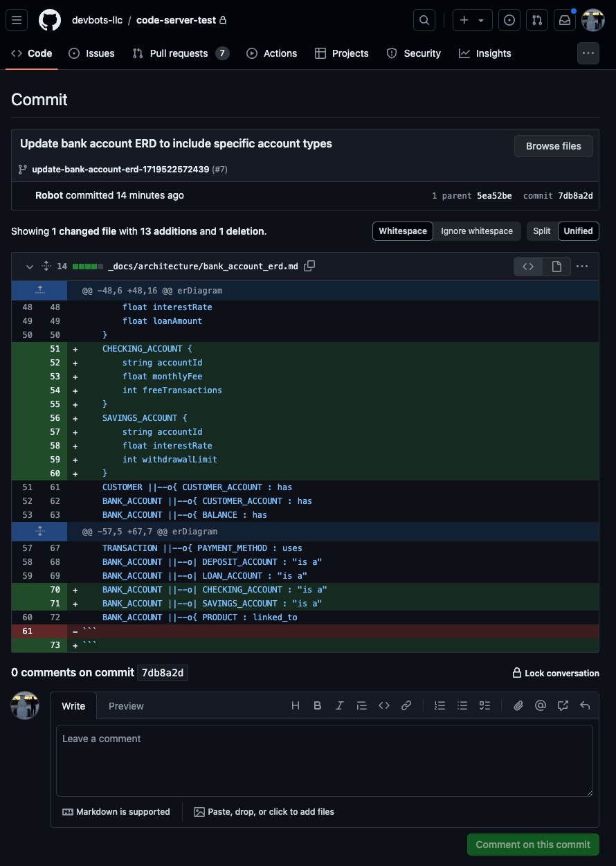Expand hidden lines above line 48

(39, 291)
